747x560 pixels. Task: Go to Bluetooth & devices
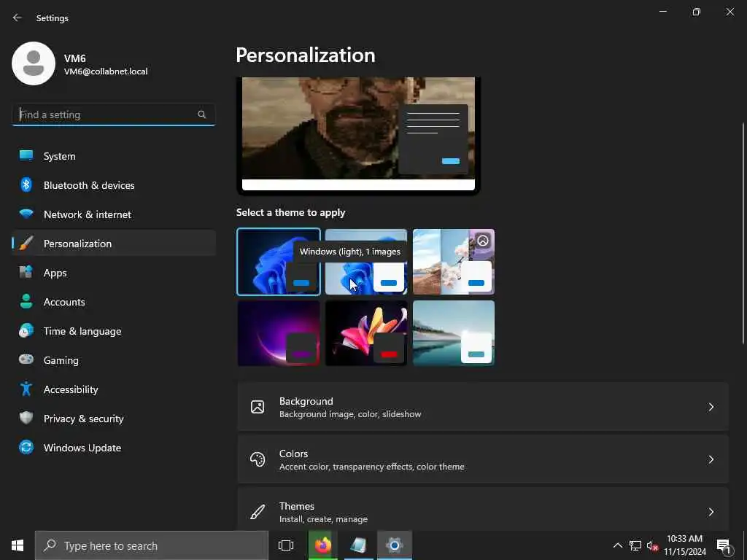tap(114, 185)
